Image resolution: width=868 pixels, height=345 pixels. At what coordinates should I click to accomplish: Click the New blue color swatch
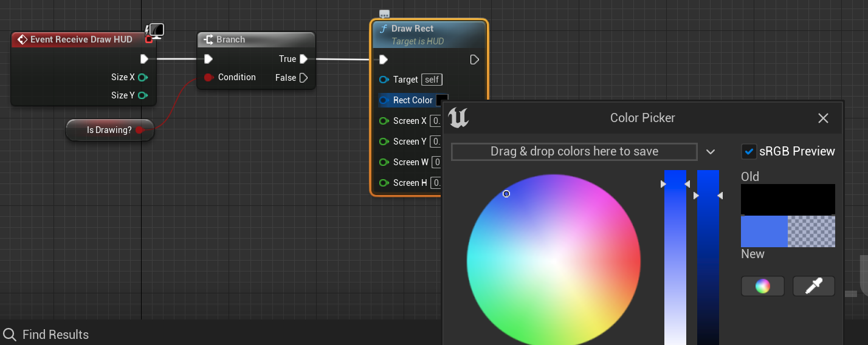[x=764, y=231]
